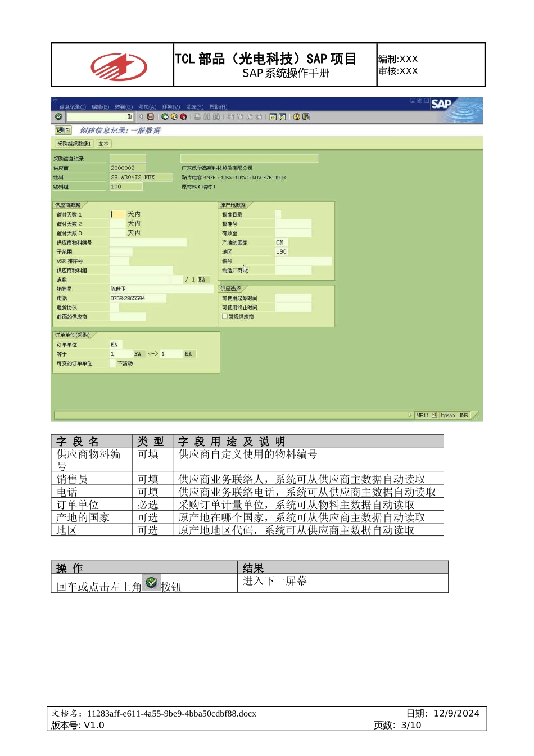Click the 前面的供应商 input field
This screenshot has height=756, width=534.
click(128, 317)
